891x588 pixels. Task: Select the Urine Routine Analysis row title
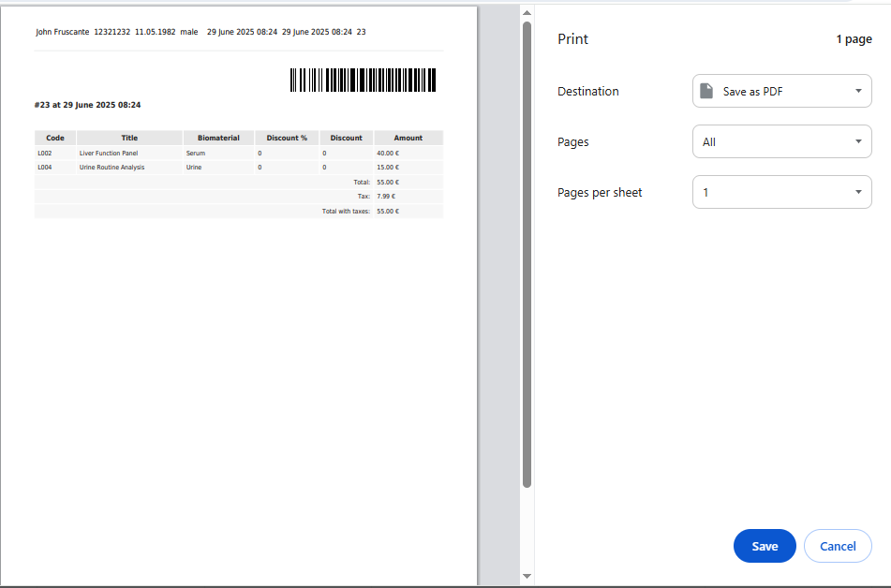coord(112,168)
